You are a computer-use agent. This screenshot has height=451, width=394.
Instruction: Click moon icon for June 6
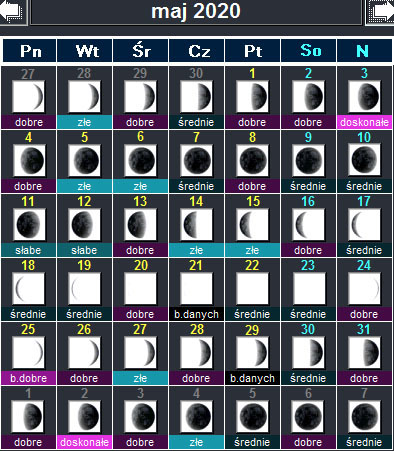point(308,416)
